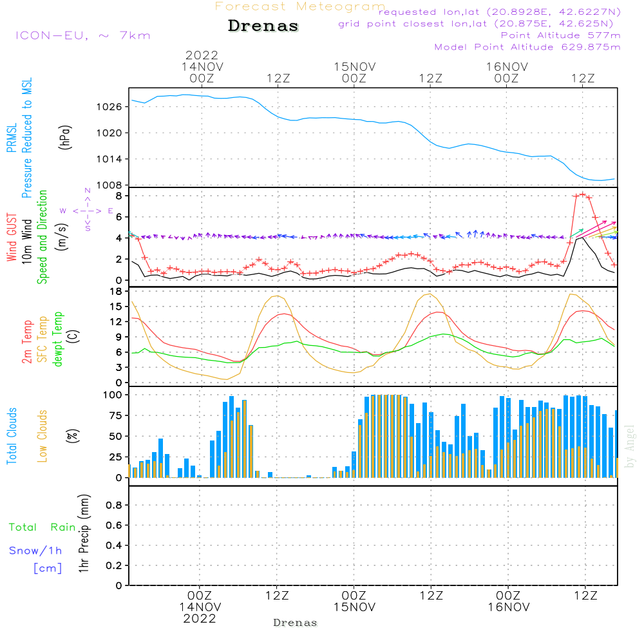This screenshot has width=644, height=644.
Task: Click the orange "SFC Temp" label
Action: [x=43, y=339]
